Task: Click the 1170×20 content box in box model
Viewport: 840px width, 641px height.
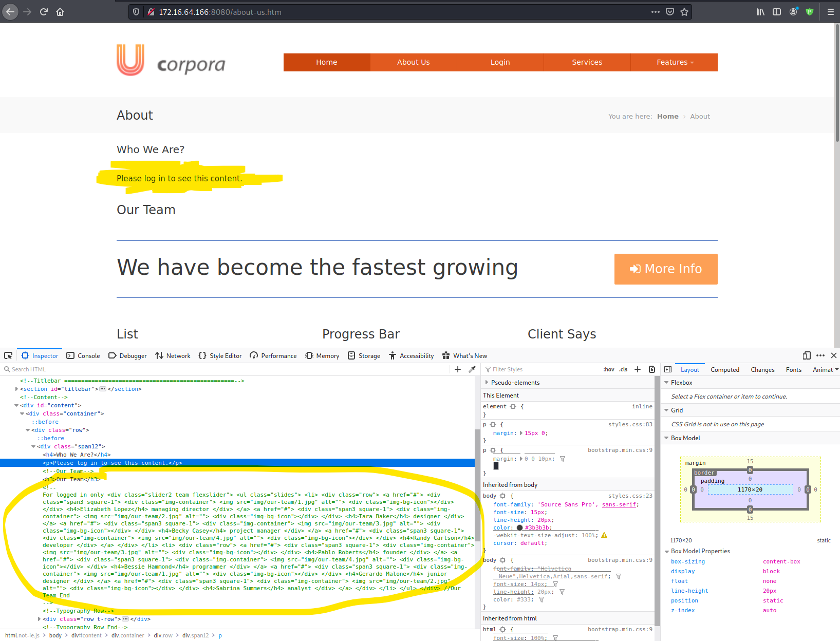Action: pyautogui.click(x=750, y=489)
